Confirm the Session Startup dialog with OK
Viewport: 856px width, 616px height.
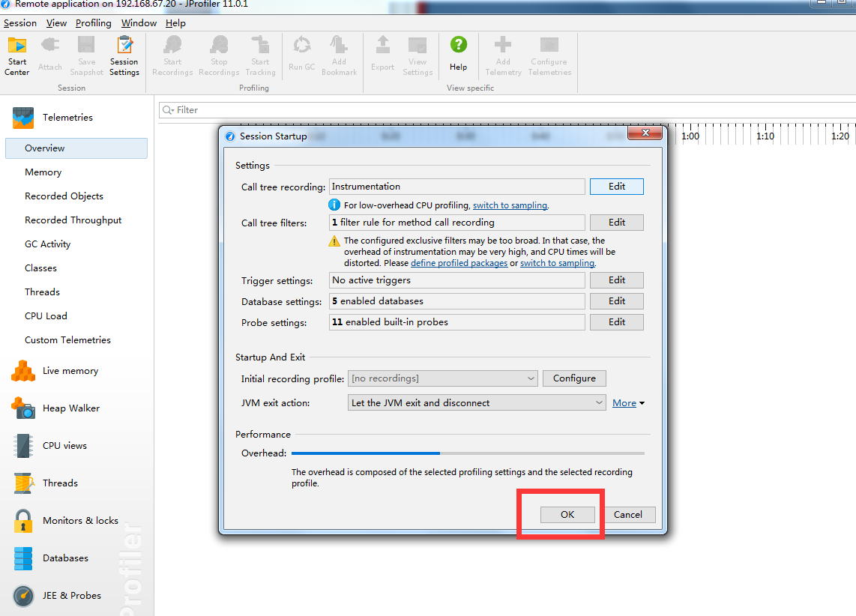click(567, 515)
